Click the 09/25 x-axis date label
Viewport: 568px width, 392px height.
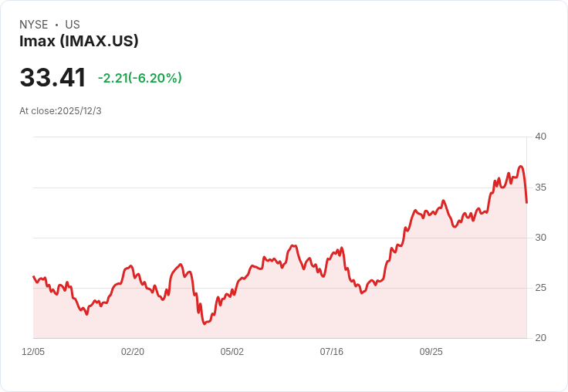tap(431, 352)
